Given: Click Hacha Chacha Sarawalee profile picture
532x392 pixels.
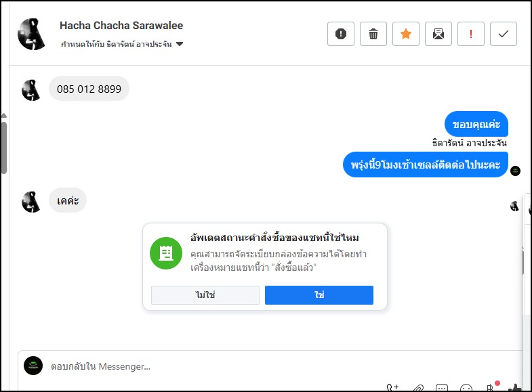Looking at the screenshot, I should pyautogui.click(x=32, y=34).
